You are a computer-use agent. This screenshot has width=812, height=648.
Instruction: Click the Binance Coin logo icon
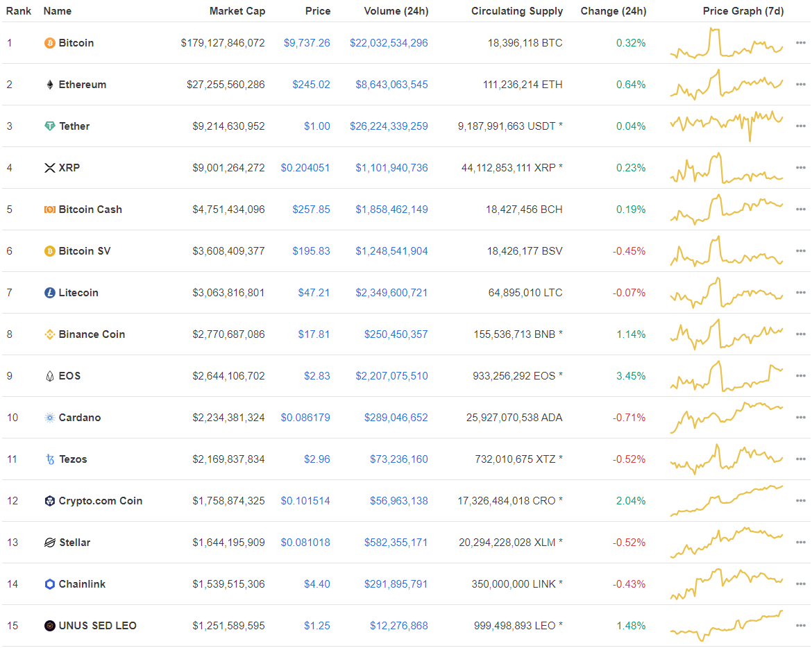click(x=50, y=334)
